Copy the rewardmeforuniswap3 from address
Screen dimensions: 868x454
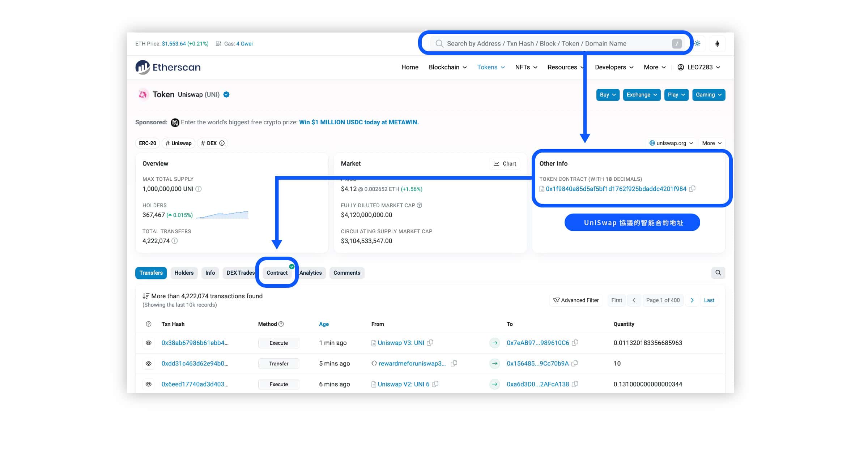(454, 363)
